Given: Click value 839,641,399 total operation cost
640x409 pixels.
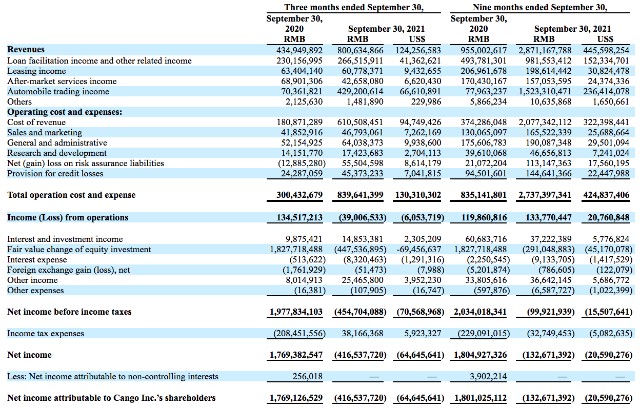Looking at the screenshot, I should (360, 195).
